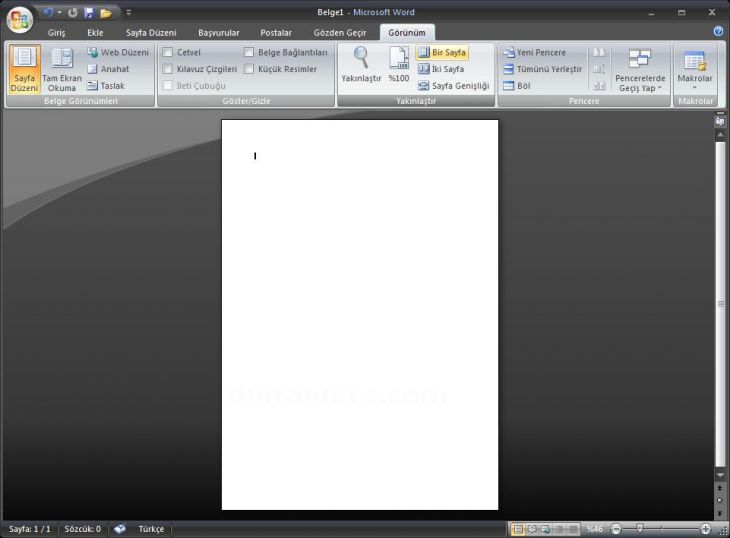This screenshot has height=538, width=730.
Task: Click the previous page browse button
Action: pos(720,488)
